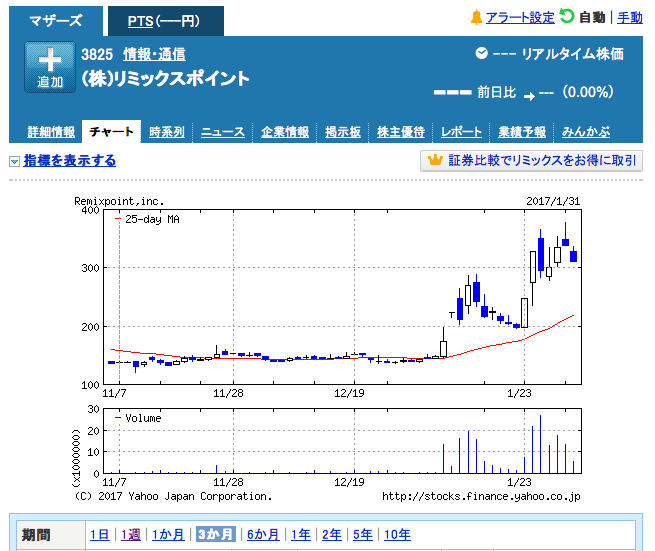Screen dimensions: 655x551
Task: Click the plus 追加 add-to-portfolio button
Action: coord(50,67)
